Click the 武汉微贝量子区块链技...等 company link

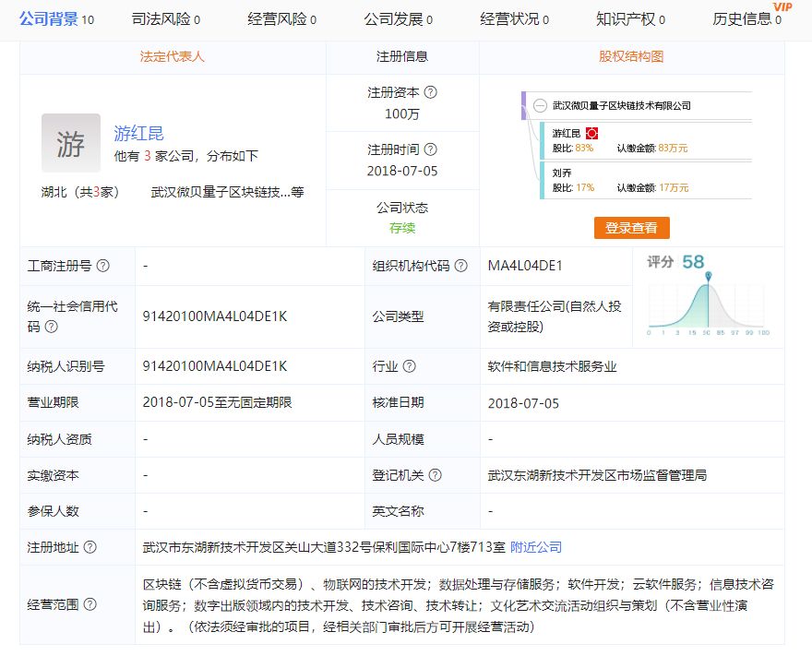tap(227, 192)
